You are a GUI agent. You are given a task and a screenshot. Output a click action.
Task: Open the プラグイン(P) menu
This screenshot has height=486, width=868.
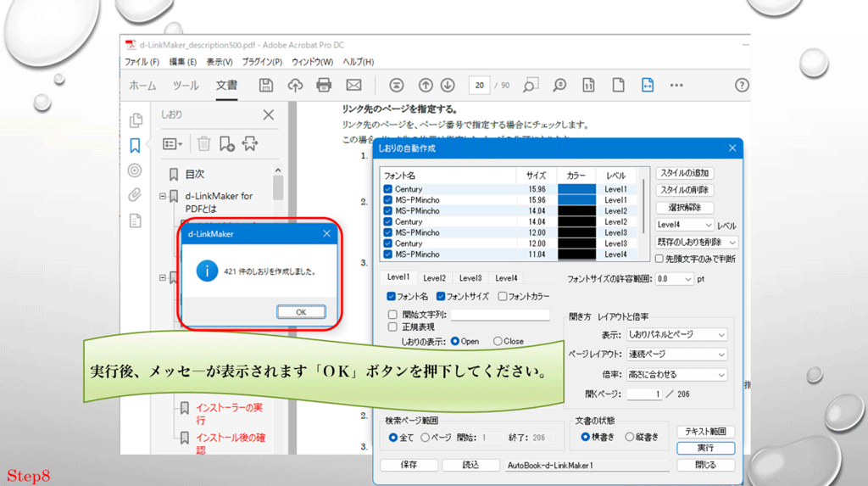tap(262, 62)
